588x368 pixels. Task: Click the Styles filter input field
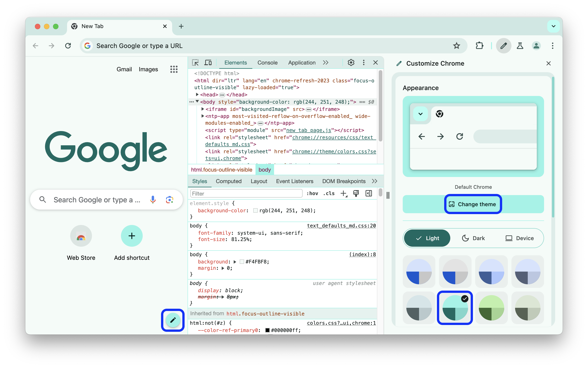coord(246,193)
